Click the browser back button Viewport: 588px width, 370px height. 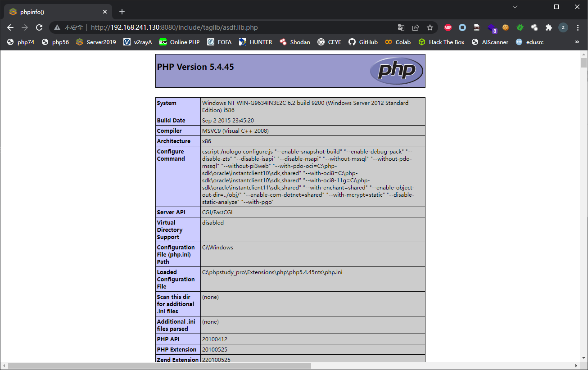point(10,27)
